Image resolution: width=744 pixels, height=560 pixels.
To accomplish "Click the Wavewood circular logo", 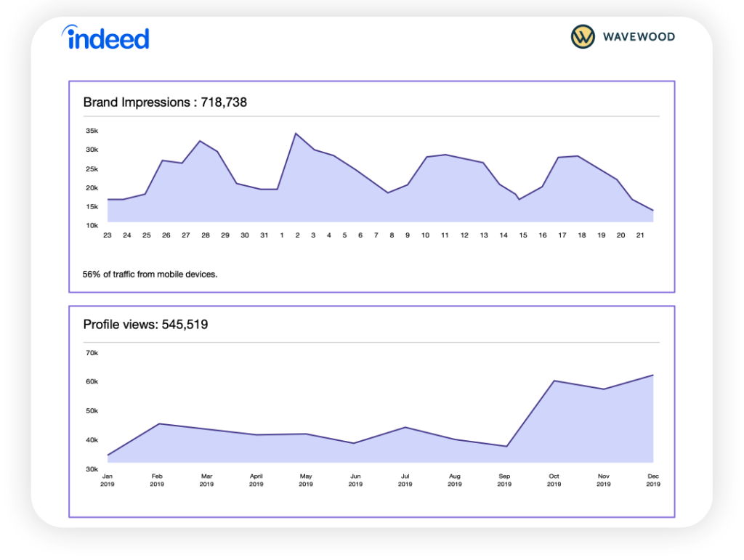I will tap(581, 36).
